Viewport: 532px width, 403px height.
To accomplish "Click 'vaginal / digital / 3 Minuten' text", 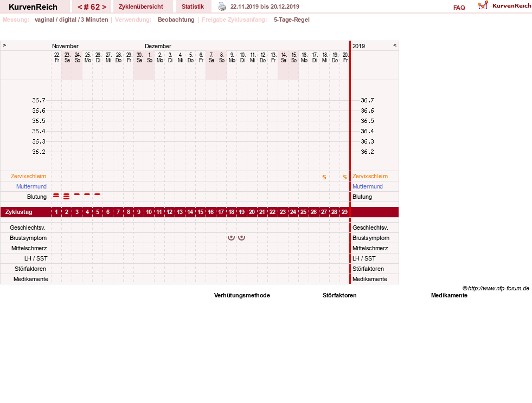I will [x=71, y=19].
